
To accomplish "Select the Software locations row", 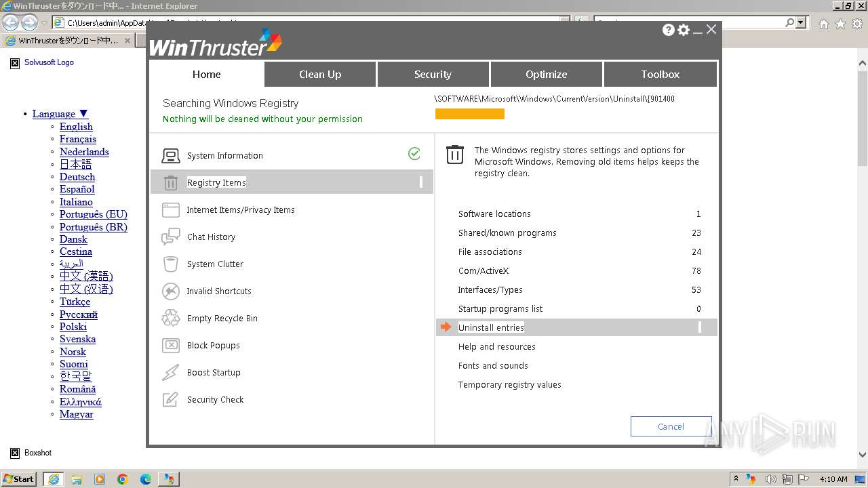I will coord(576,213).
